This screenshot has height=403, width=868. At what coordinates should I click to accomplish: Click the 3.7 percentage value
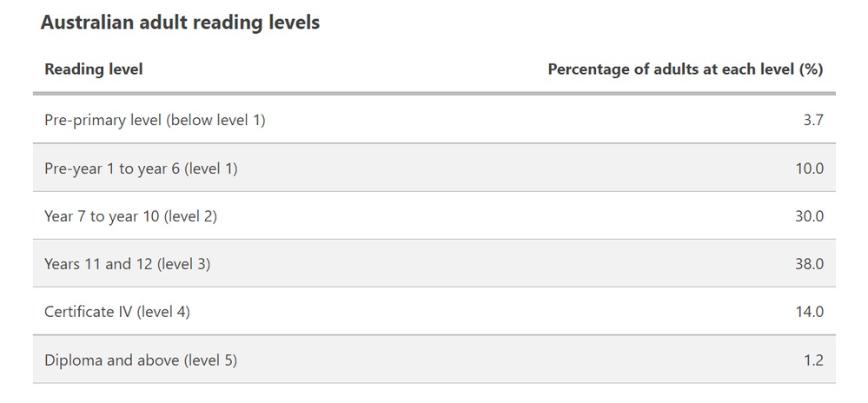click(813, 120)
